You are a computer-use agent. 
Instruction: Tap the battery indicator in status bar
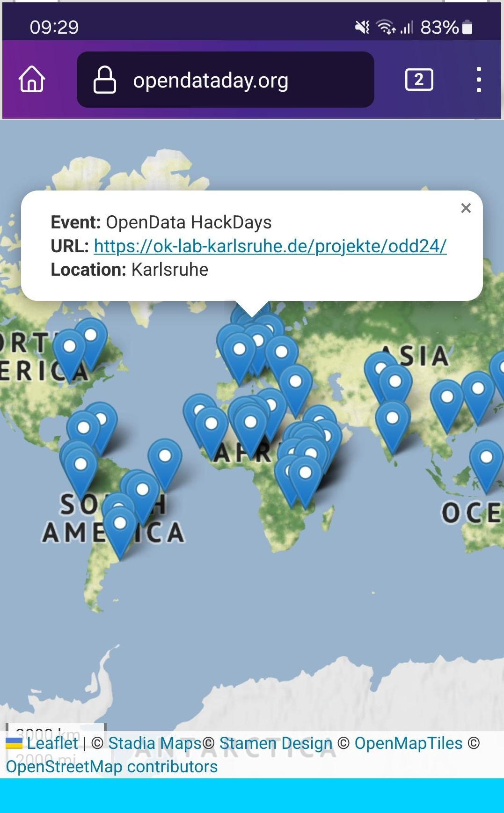[467, 28]
